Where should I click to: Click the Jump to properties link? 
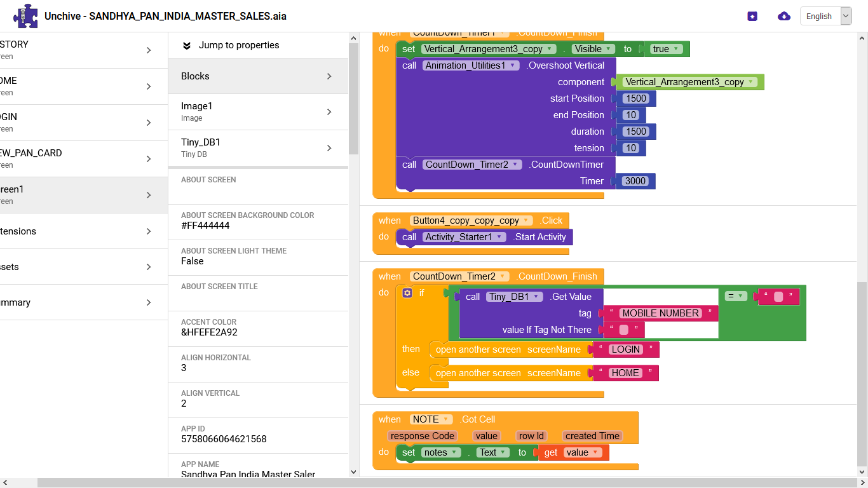coord(239,45)
